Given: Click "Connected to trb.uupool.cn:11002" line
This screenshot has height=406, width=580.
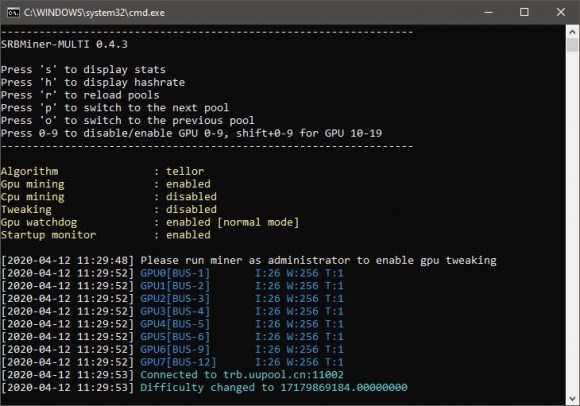Looking at the screenshot, I should [x=242, y=375].
